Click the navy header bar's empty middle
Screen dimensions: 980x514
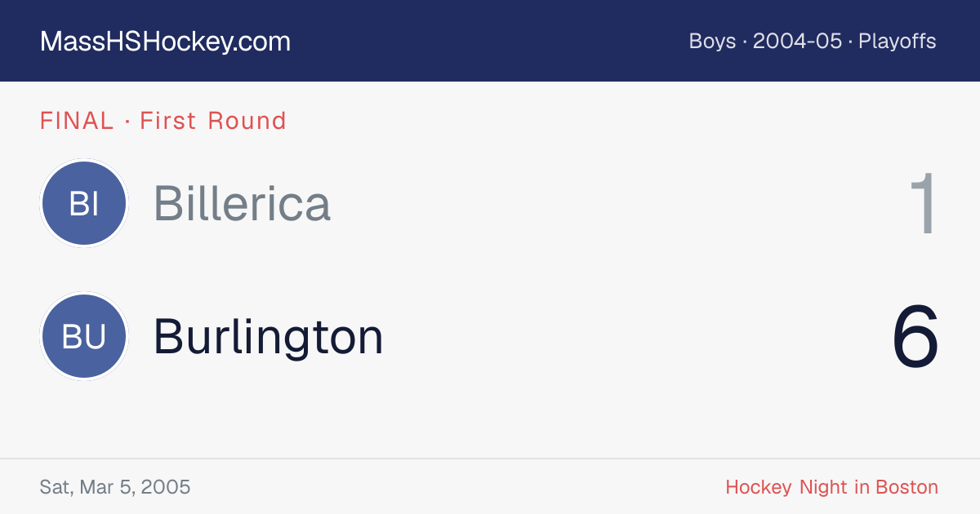(490, 41)
